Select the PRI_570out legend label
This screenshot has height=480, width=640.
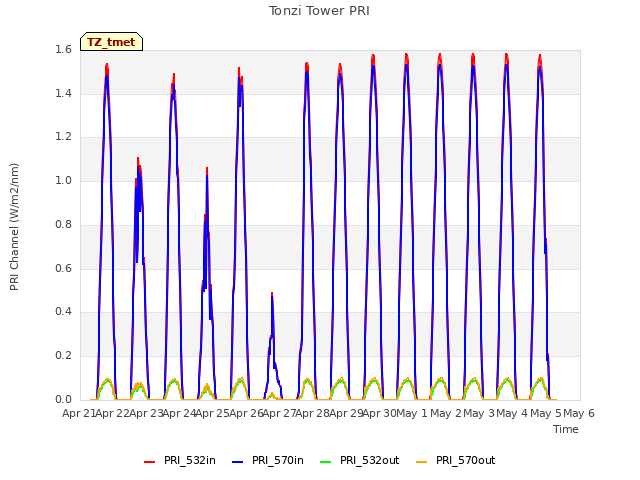point(465,460)
